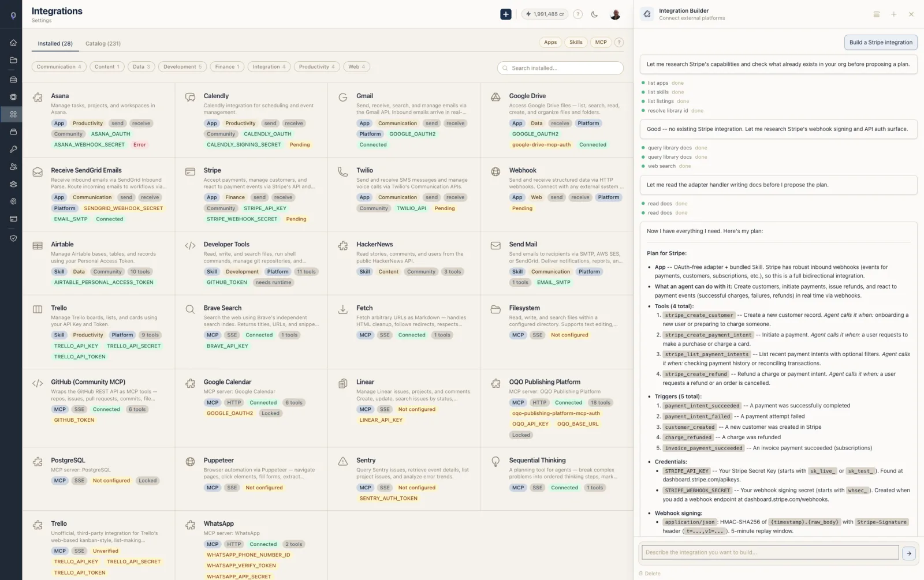Open the Calendly chat bubble icon
The width and height of the screenshot is (924, 580).
[190, 98]
